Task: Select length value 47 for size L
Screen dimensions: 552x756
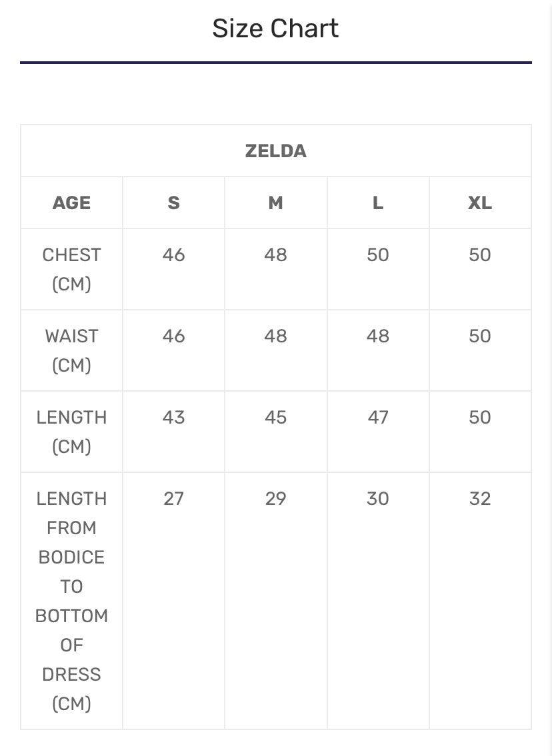Action: (x=377, y=418)
